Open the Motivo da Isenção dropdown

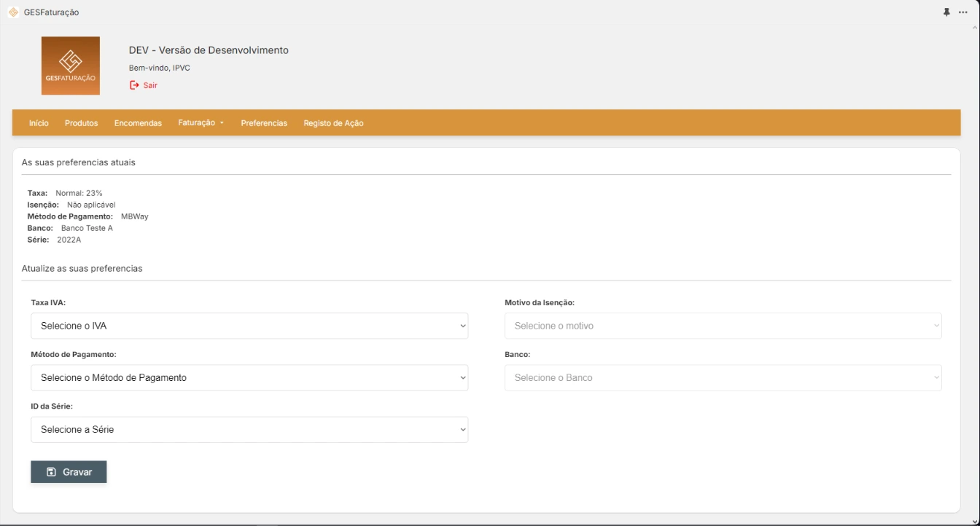click(x=723, y=326)
